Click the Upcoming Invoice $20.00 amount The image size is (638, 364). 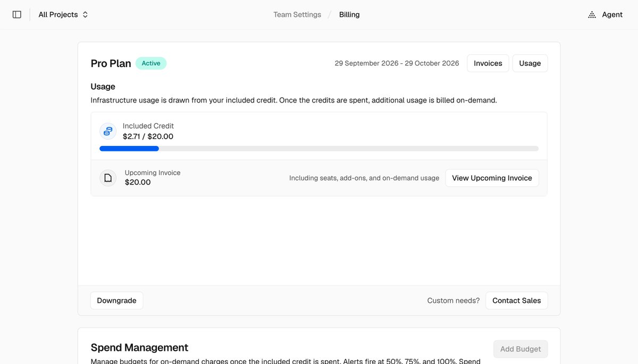138,182
